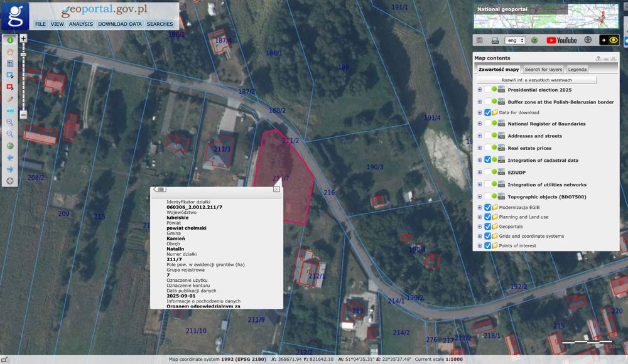Uncheck Integration of cadastral data checkbox

(487, 160)
